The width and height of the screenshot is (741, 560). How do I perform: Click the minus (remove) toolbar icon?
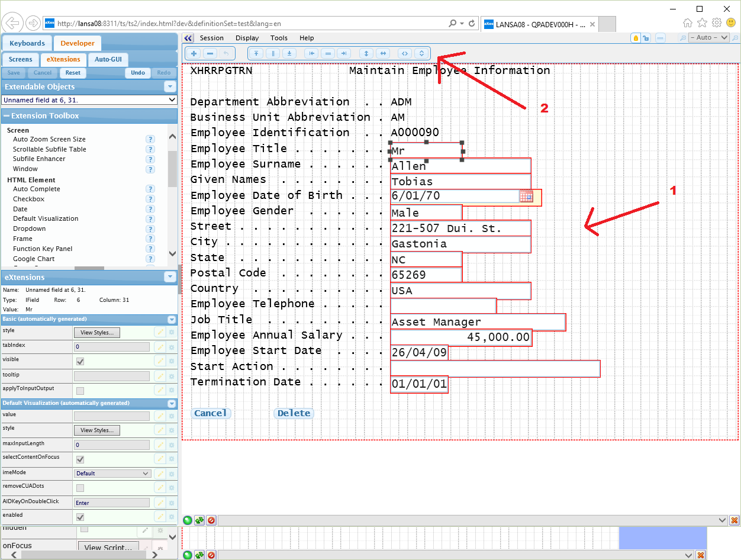(209, 53)
